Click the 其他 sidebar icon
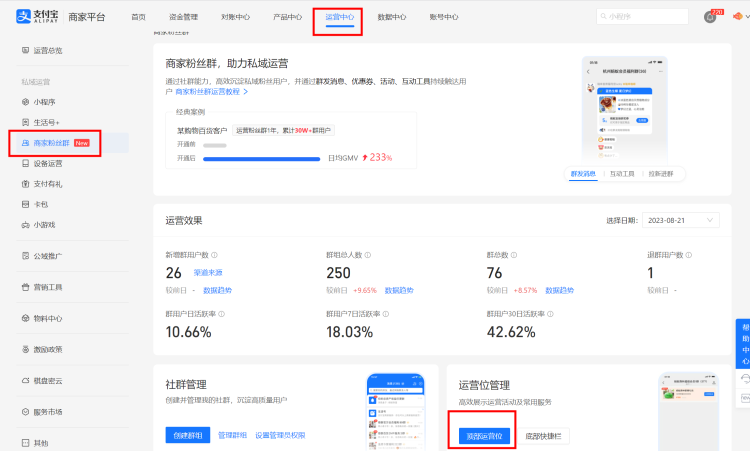The image size is (750, 451). [25, 443]
